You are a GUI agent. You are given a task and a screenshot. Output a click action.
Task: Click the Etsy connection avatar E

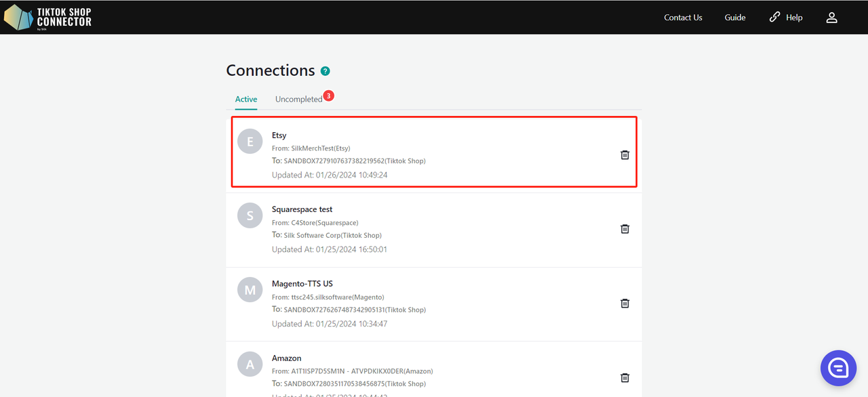tap(250, 142)
